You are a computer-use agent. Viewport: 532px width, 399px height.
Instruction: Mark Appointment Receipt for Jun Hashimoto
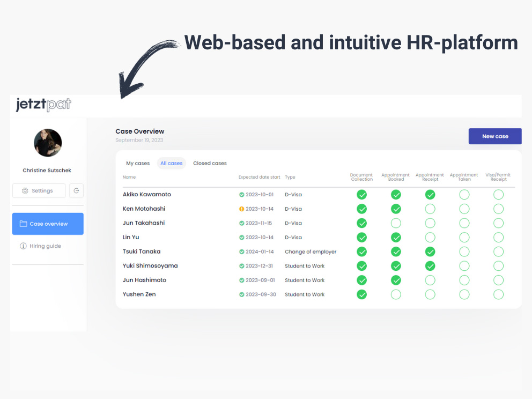tap(430, 280)
